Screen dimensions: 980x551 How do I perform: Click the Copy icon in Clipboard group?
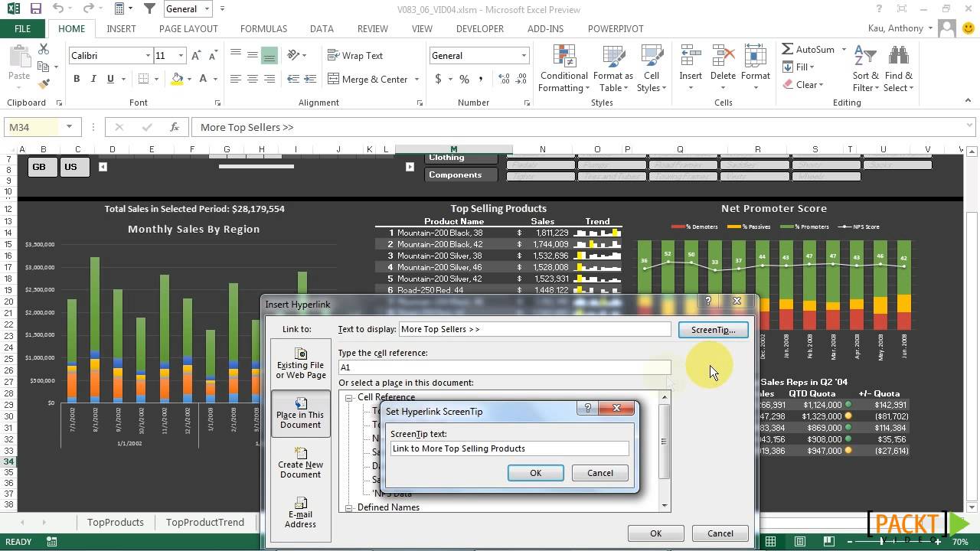tap(44, 67)
